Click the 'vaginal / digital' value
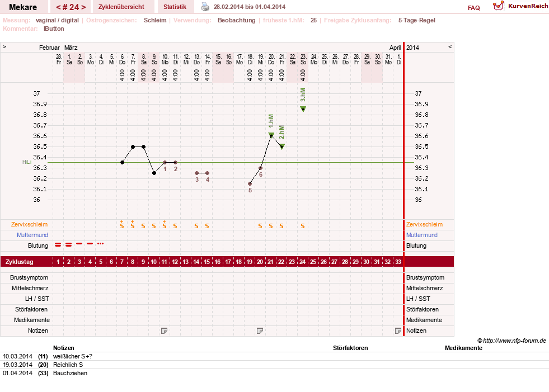549x392 pixels. 57,20
